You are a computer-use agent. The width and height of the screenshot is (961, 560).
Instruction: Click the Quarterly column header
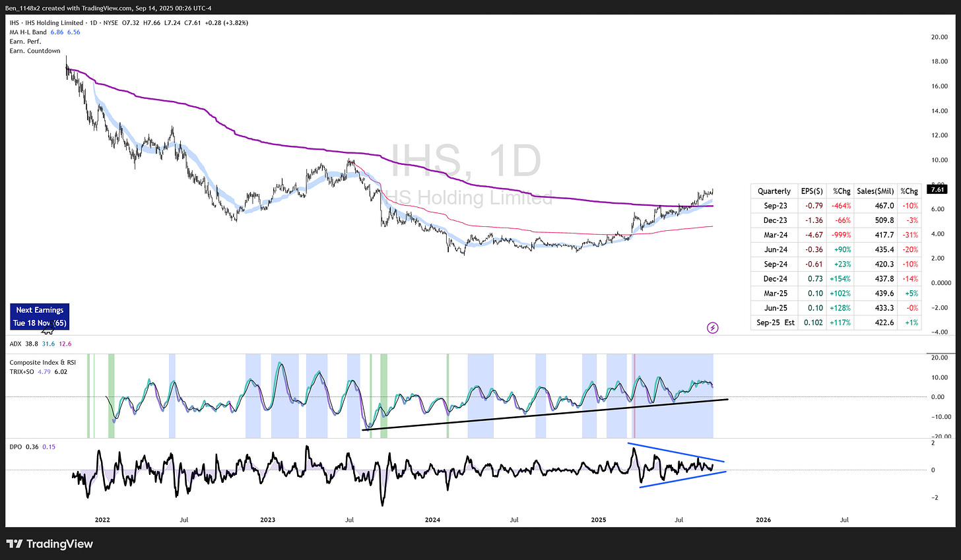[774, 191]
